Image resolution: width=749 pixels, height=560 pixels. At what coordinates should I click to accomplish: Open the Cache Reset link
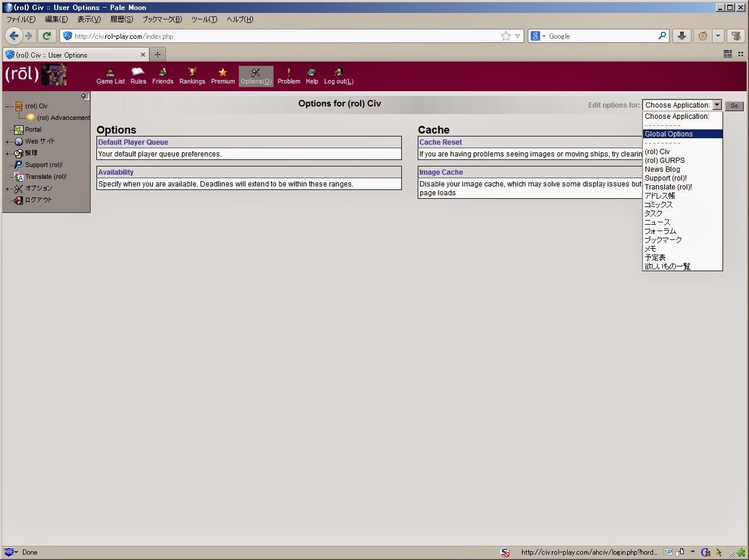point(441,142)
